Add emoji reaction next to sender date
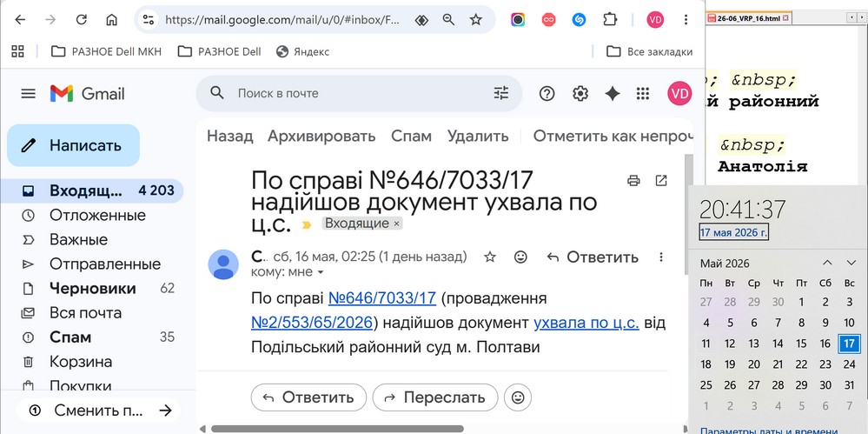The width and height of the screenshot is (868, 434). [x=520, y=257]
